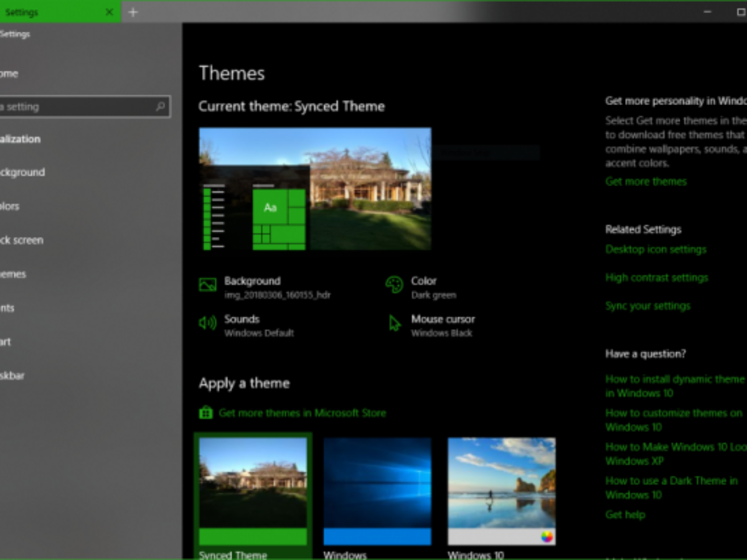Image resolution: width=747 pixels, height=560 pixels.
Task: Click Get more themes in Microsoft Store
Action: (x=303, y=413)
